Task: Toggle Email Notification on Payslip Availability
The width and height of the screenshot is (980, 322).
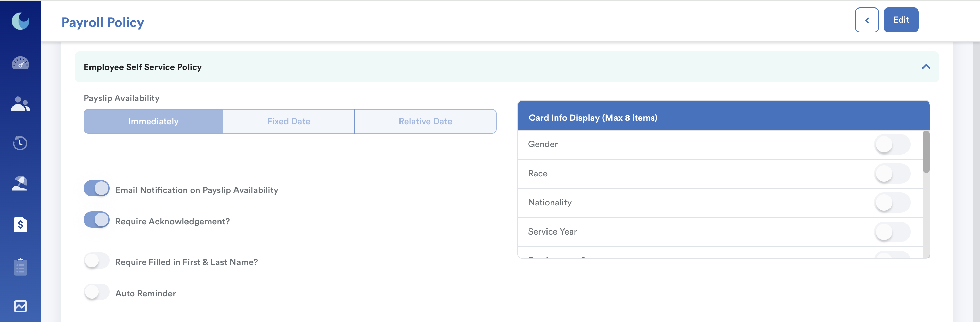Action: coord(97,189)
